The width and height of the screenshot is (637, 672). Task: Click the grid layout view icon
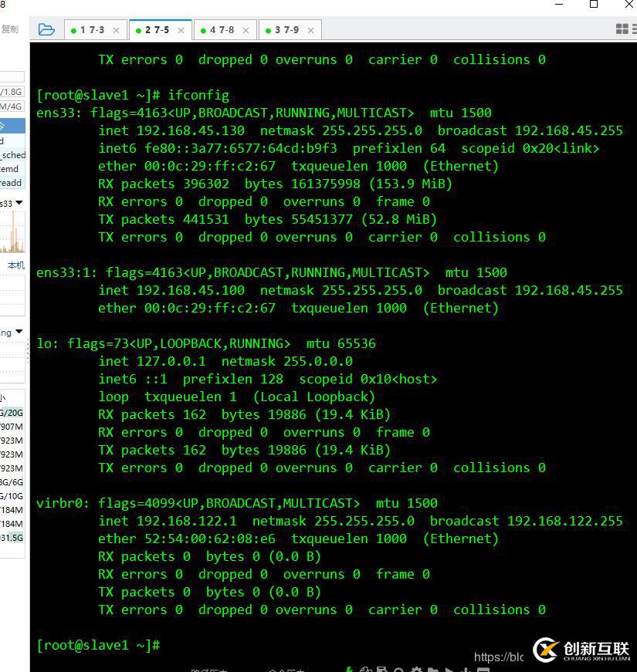click(x=622, y=29)
